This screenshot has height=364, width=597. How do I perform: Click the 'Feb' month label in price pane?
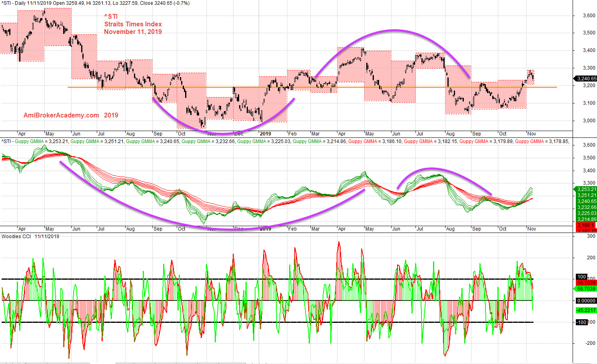(x=292, y=134)
